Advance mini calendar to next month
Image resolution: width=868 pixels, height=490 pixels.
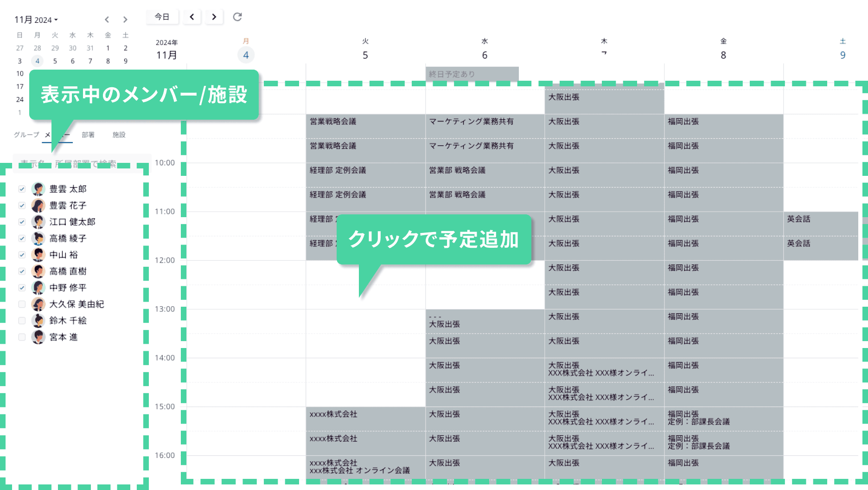pyautogui.click(x=125, y=19)
